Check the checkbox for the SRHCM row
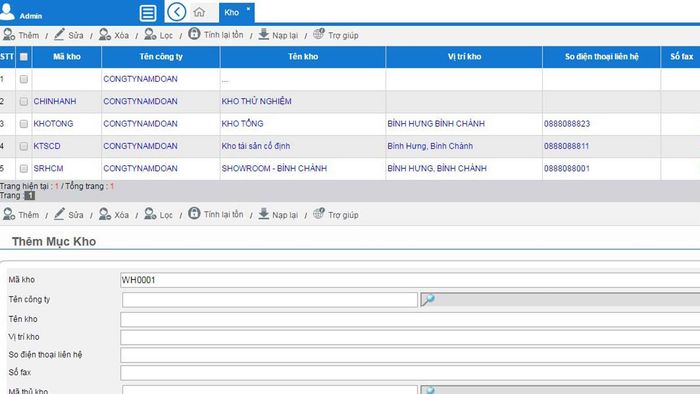 point(24,168)
